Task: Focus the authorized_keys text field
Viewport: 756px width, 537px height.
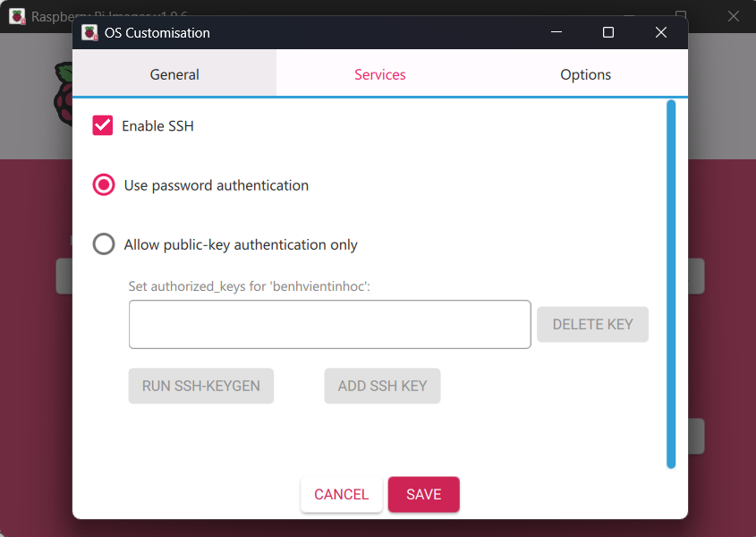Action: (x=329, y=324)
